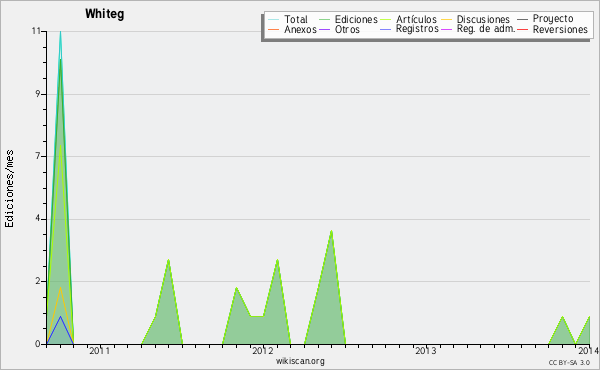600x370 pixels.
Task: Click the y-axis label 'Ediciones/mes'
Action: click(x=9, y=189)
